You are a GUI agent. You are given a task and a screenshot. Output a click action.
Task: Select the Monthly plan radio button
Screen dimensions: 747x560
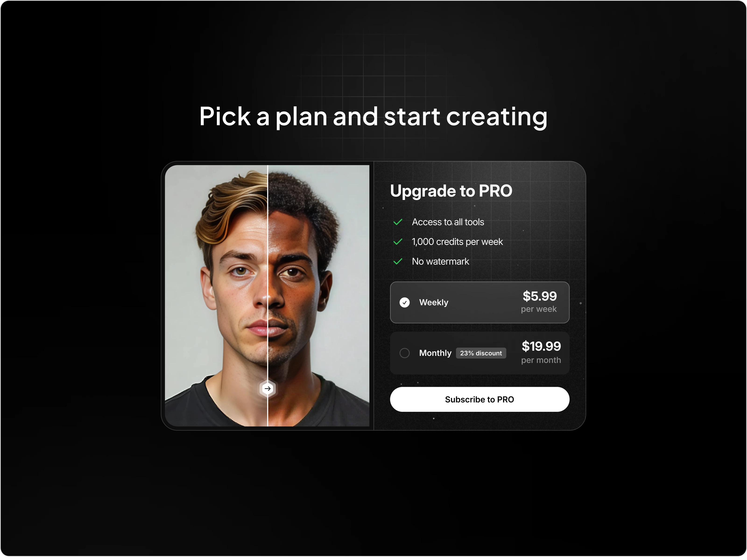405,353
